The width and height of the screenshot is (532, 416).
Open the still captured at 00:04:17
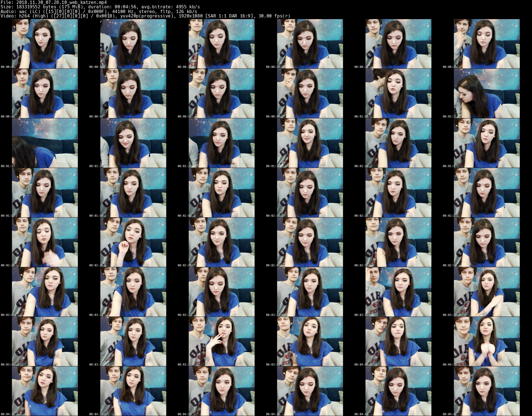click(45, 391)
